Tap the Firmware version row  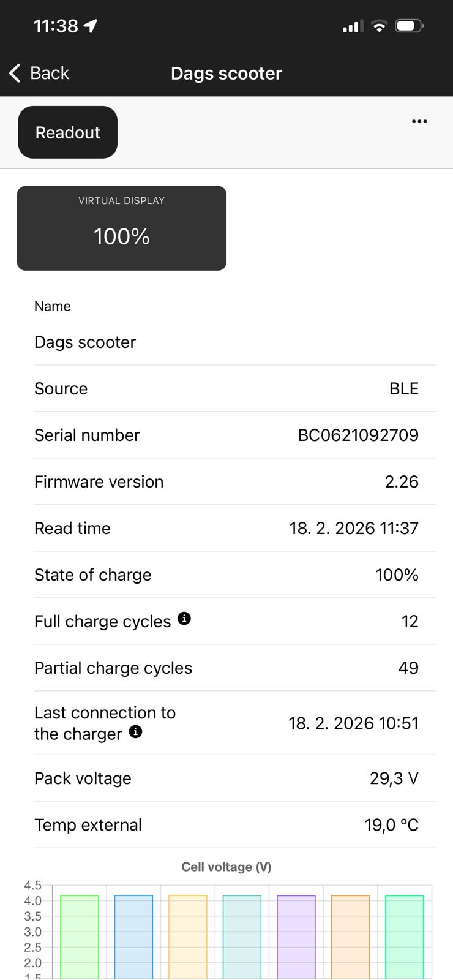pyautogui.click(x=226, y=481)
